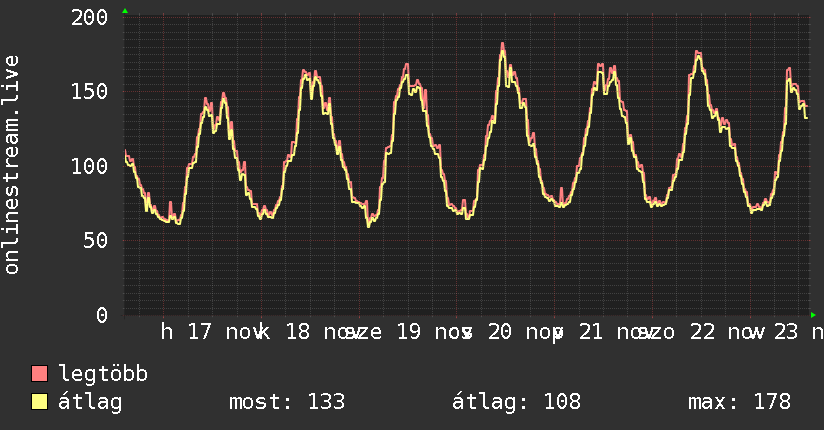Click the 150 y-axis label
The image size is (824, 430).
[91, 91]
